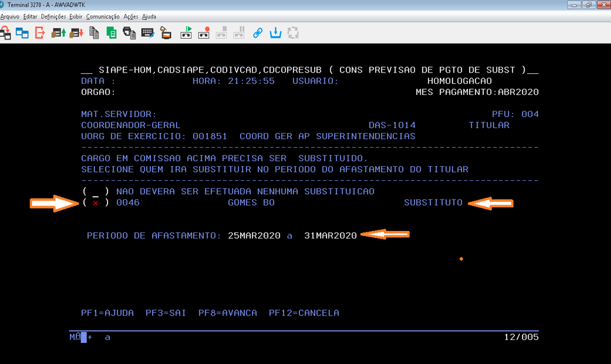Image resolution: width=611 pixels, height=364 pixels.
Task: Click the red exit session icon
Action: (x=39, y=32)
